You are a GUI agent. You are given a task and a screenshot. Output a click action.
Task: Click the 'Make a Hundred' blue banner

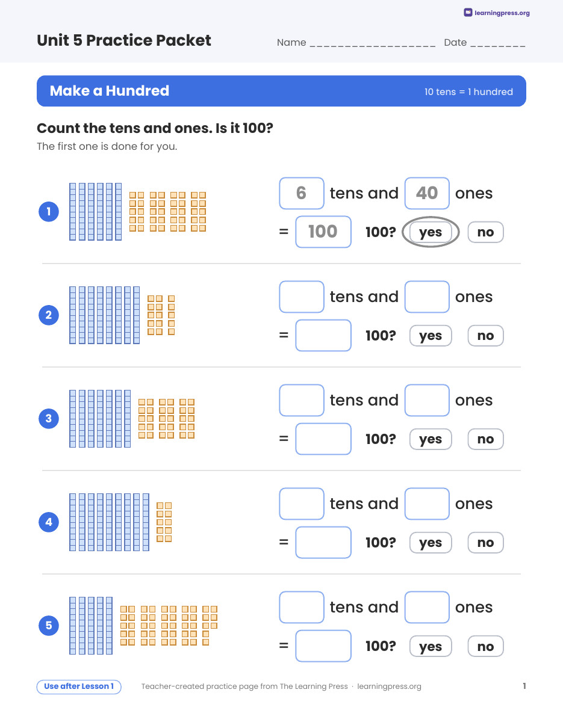[x=281, y=91]
